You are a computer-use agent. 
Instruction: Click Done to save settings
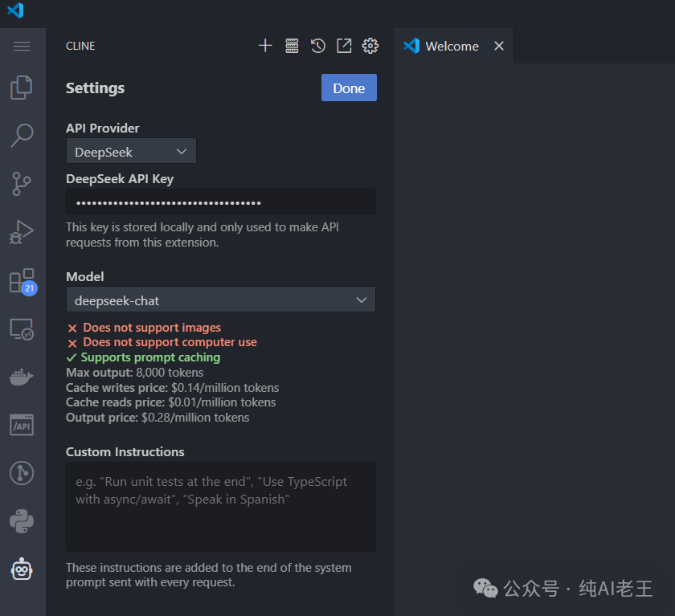pos(349,88)
